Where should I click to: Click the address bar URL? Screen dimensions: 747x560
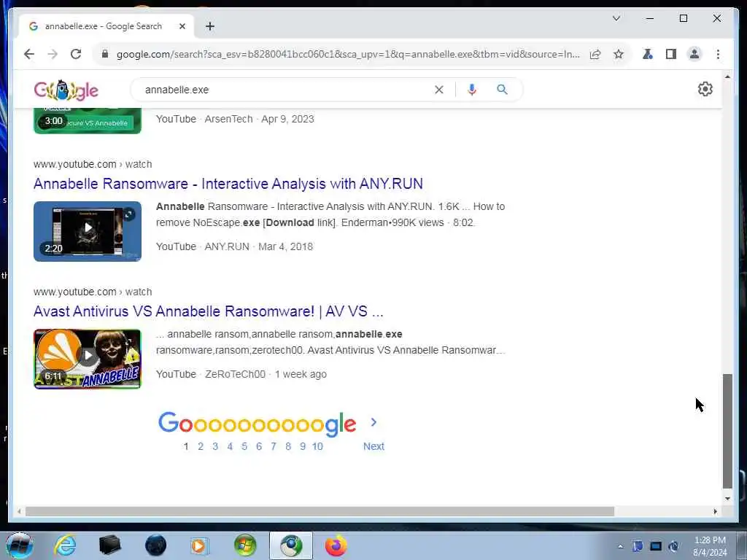tap(348, 54)
